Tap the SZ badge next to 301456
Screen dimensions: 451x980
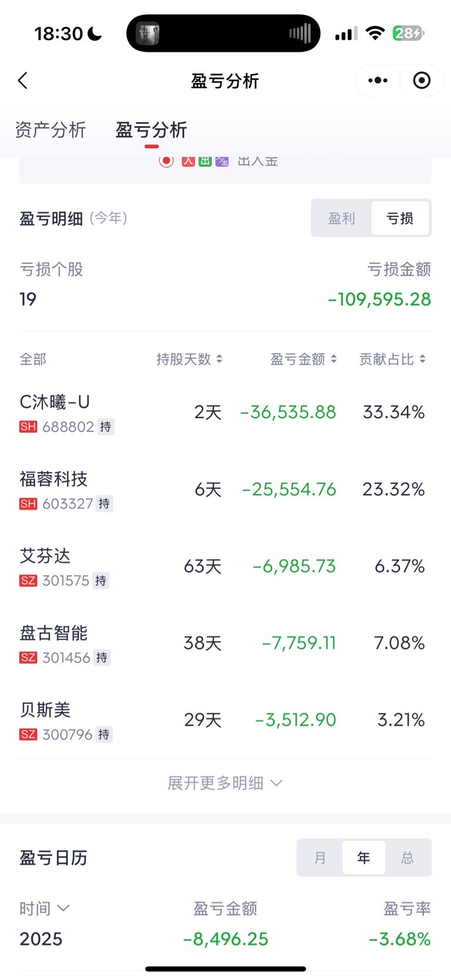28,658
